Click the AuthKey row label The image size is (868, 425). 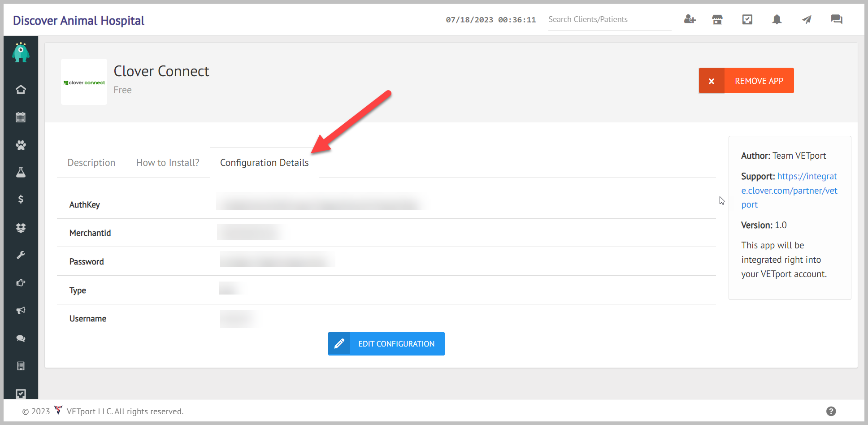pos(85,205)
